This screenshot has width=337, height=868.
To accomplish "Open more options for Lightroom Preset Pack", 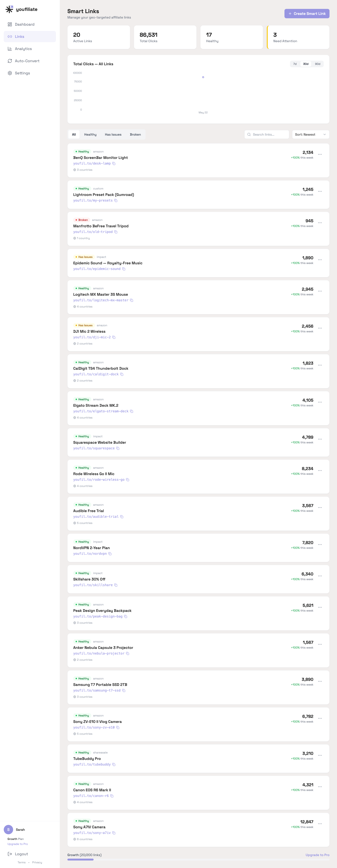I will coord(320,191).
